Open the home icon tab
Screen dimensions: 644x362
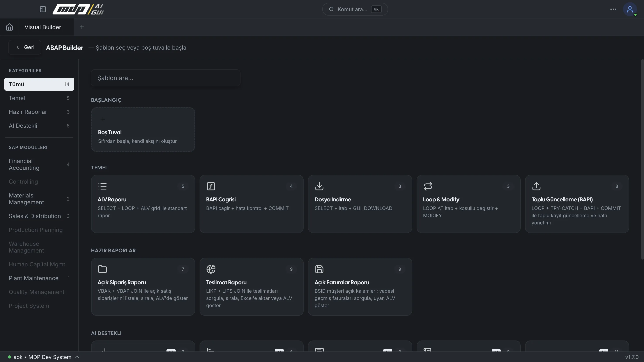pos(9,27)
